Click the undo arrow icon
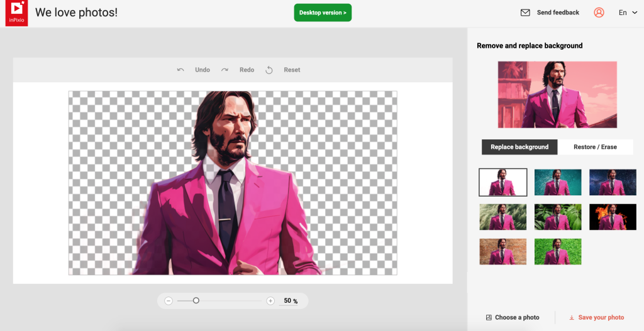 tap(180, 70)
